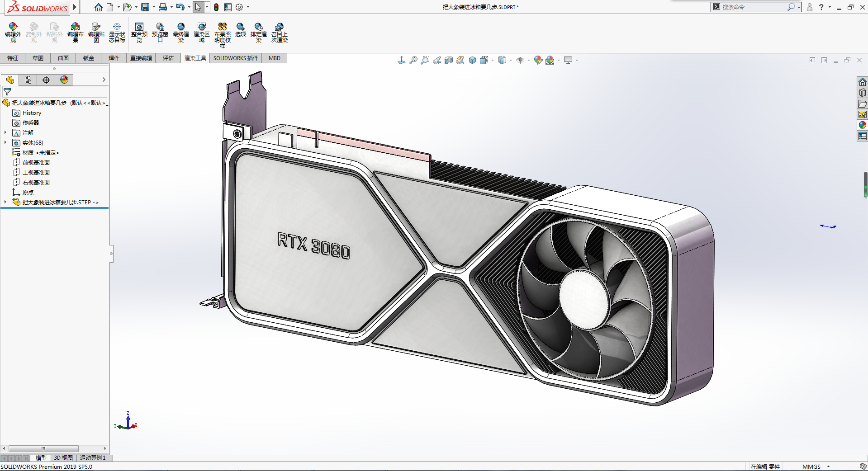Open render 选项 settings in ribbon

240,30
